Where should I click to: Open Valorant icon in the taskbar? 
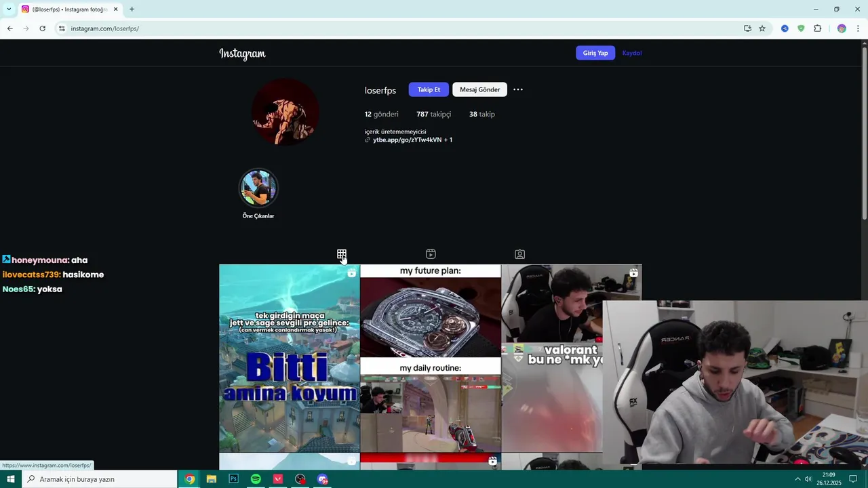pos(278,479)
